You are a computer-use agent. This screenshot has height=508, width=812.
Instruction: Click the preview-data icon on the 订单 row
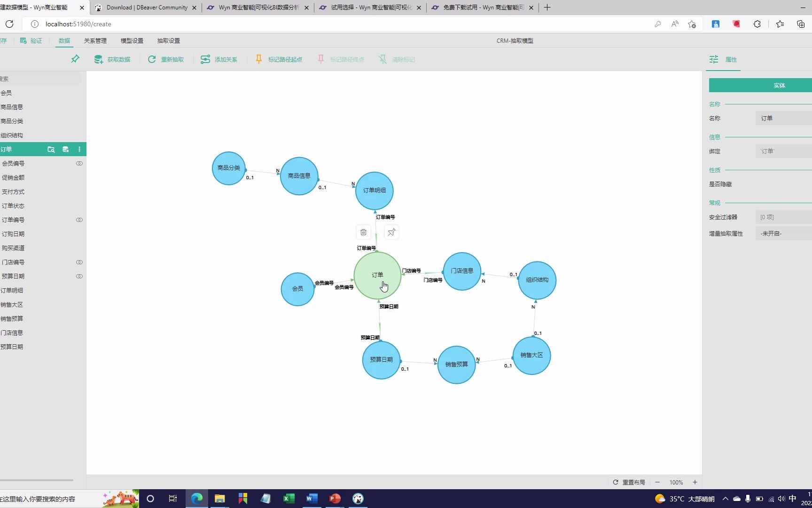click(x=51, y=150)
